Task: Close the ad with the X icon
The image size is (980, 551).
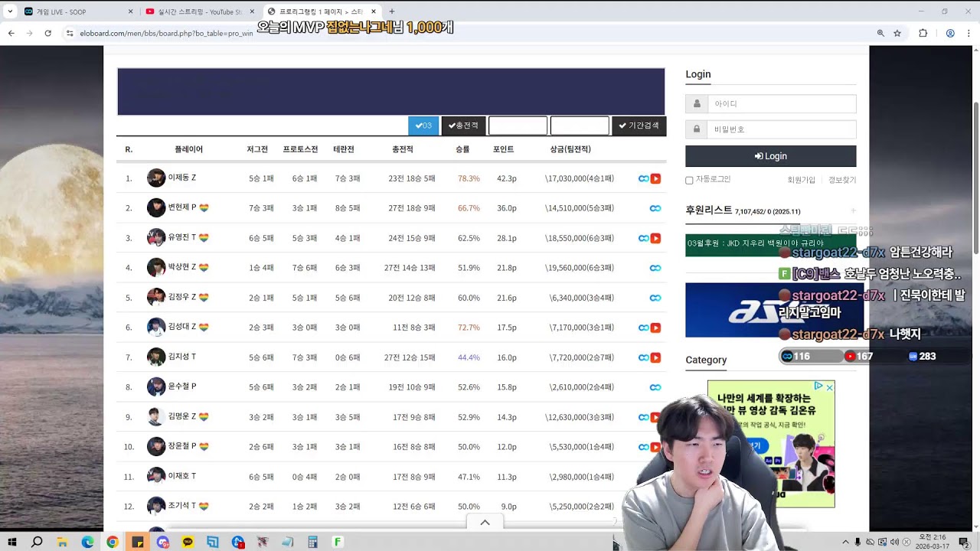Action: point(829,387)
